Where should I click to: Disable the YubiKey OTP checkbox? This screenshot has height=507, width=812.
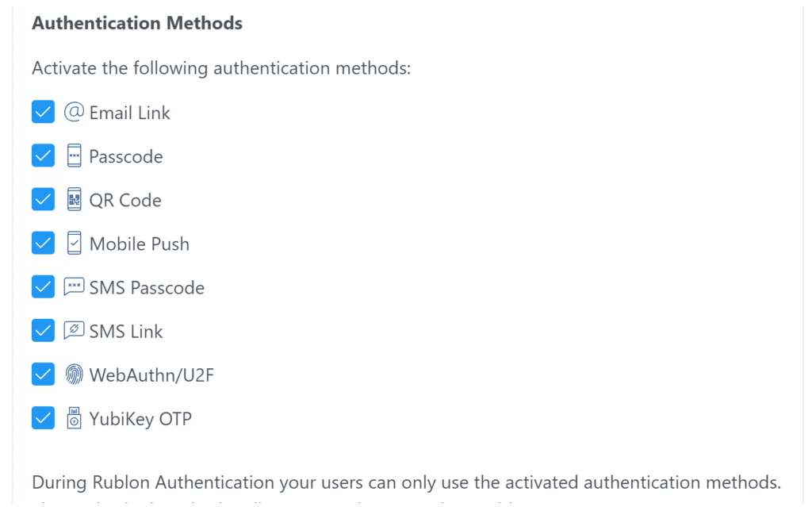(x=43, y=418)
